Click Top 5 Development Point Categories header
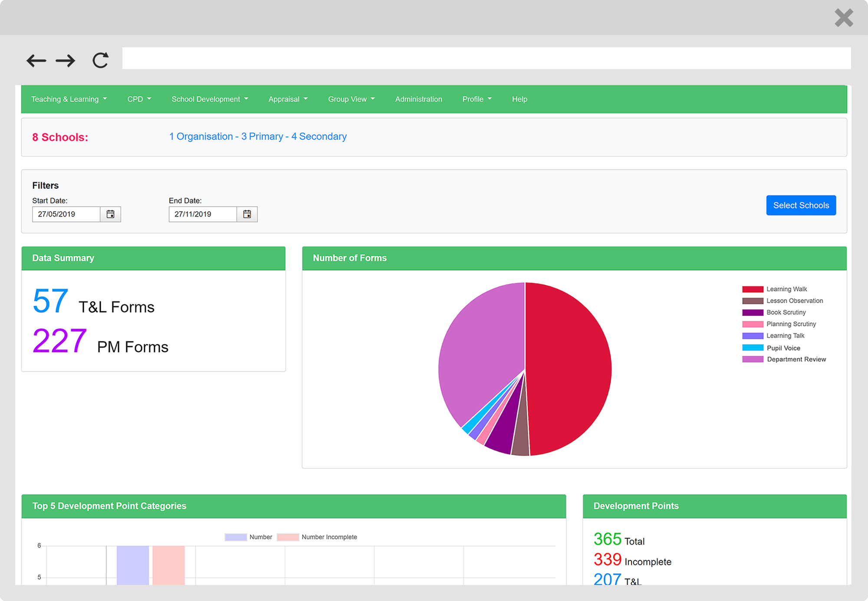868x601 pixels. click(x=294, y=506)
